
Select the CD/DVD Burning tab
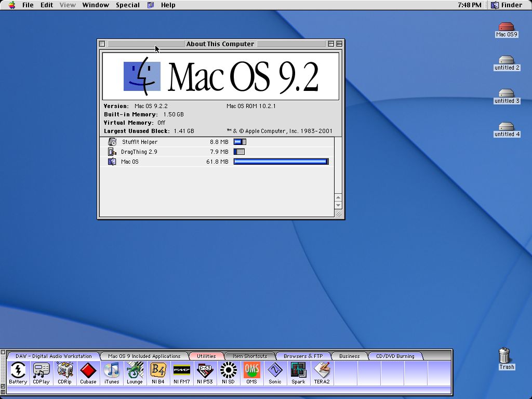(x=395, y=356)
